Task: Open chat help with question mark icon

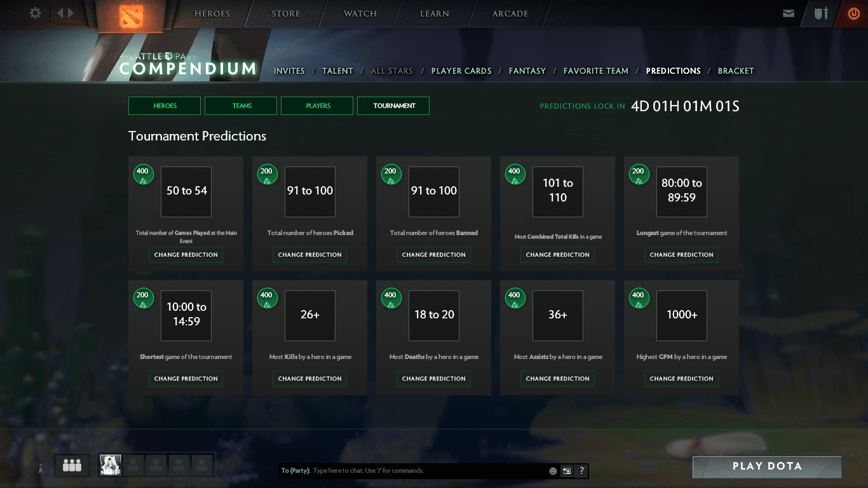Action: [581, 471]
